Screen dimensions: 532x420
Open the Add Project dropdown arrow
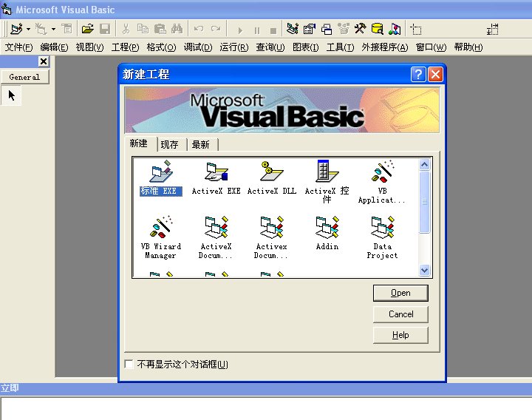pos(28,29)
